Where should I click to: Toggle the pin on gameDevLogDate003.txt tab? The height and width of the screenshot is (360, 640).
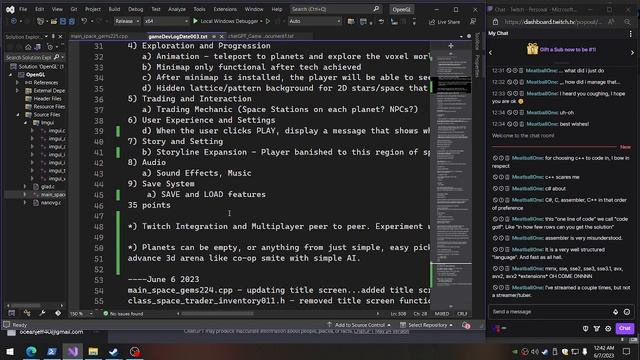214,36
